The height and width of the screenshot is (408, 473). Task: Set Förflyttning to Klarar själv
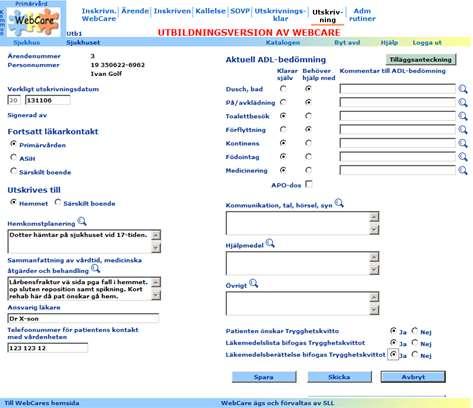283,129
